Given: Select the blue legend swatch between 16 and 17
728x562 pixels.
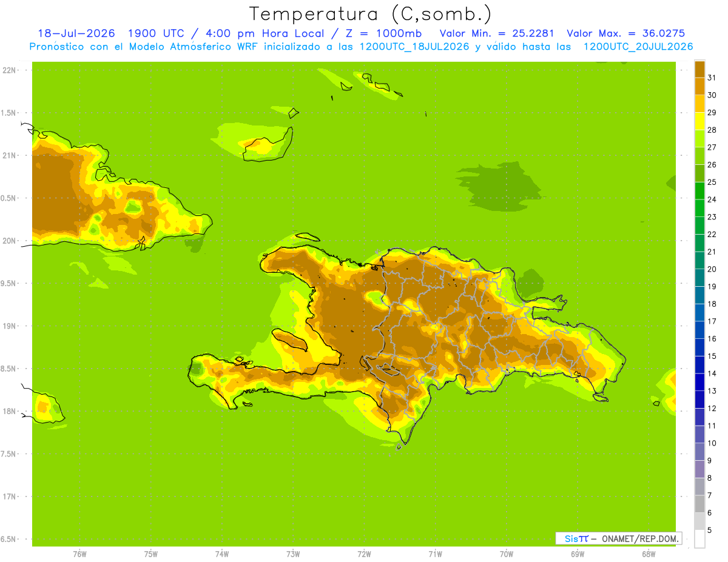Looking at the screenshot, I should click(x=699, y=330).
